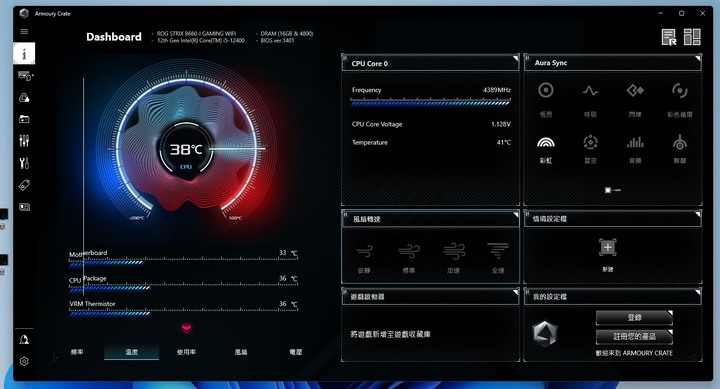Click the '歡迎來到 ARMOURY CRATE' welcome text
Screen dimensions: 720x389
click(634, 353)
